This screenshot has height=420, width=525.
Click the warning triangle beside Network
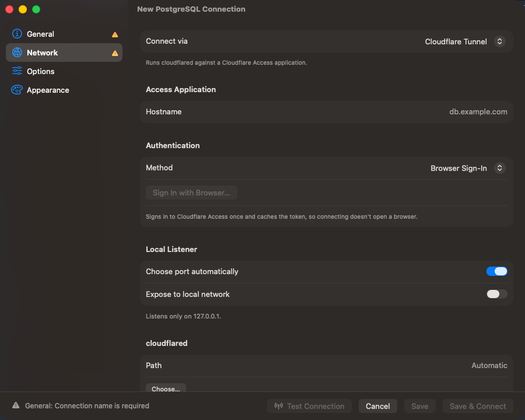pyautogui.click(x=115, y=53)
